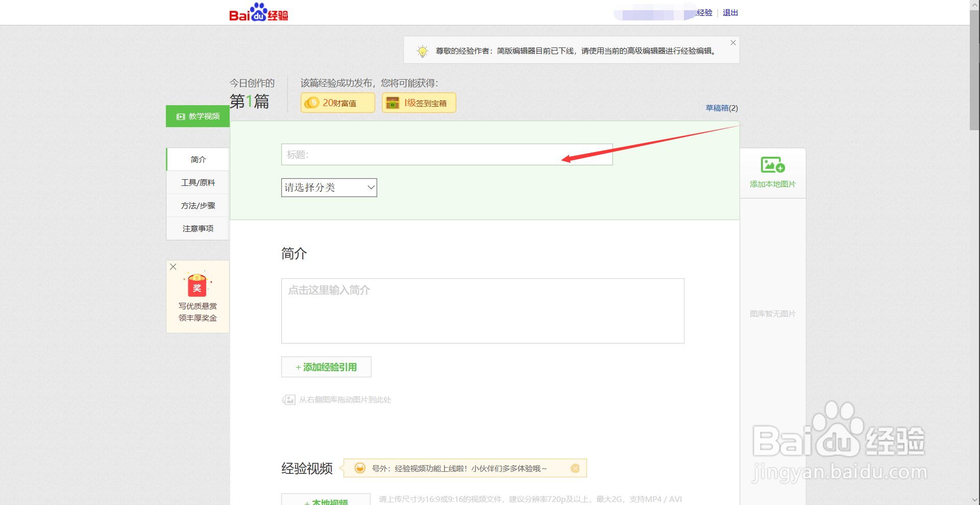Viewport: 980px width, 505px height.
Task: Open the 注意事项 section
Action: point(197,228)
